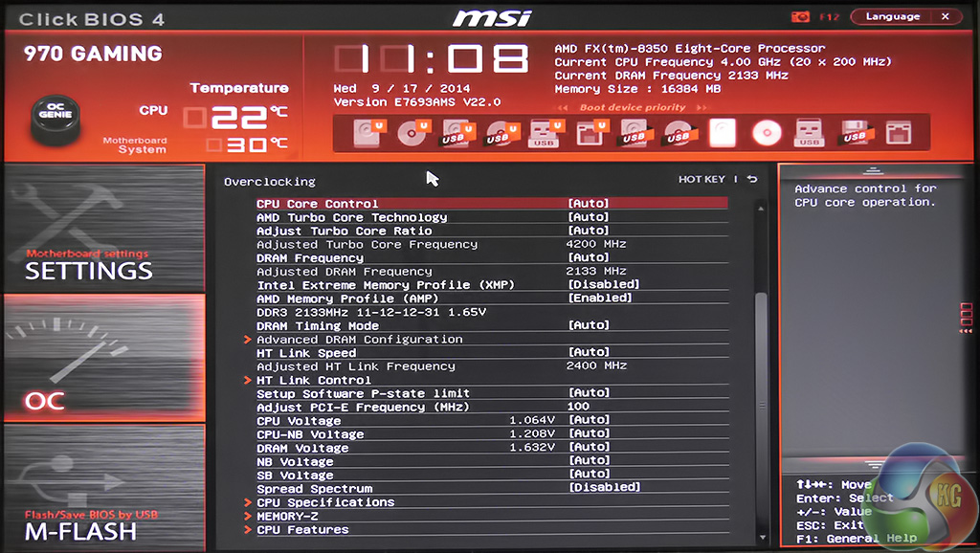Toggle AMD Memory Profile (AMP) Enabled value

click(x=600, y=299)
